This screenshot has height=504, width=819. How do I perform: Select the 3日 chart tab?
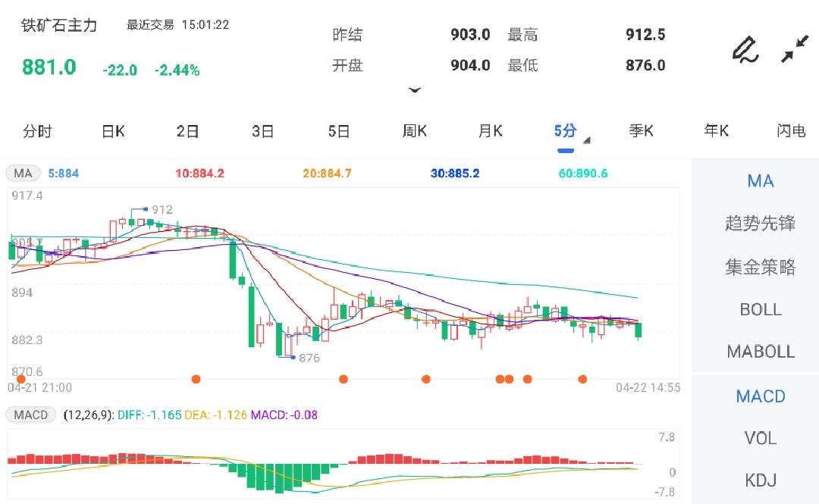[x=262, y=131]
